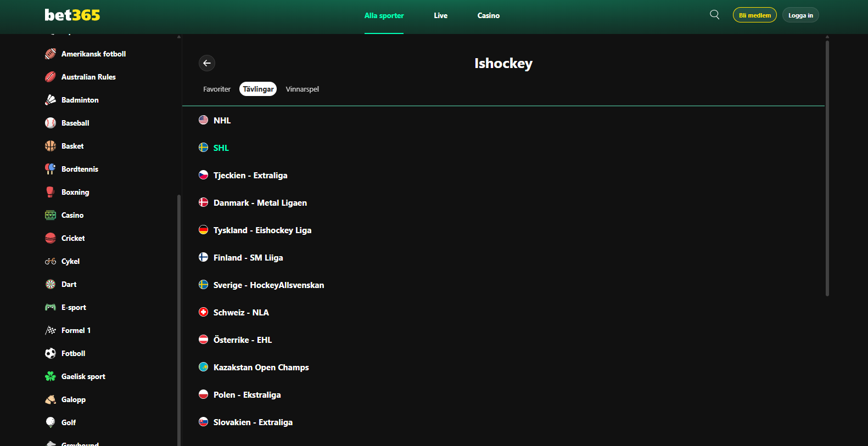Click the German flag icon
The height and width of the screenshot is (446, 868).
(203, 229)
